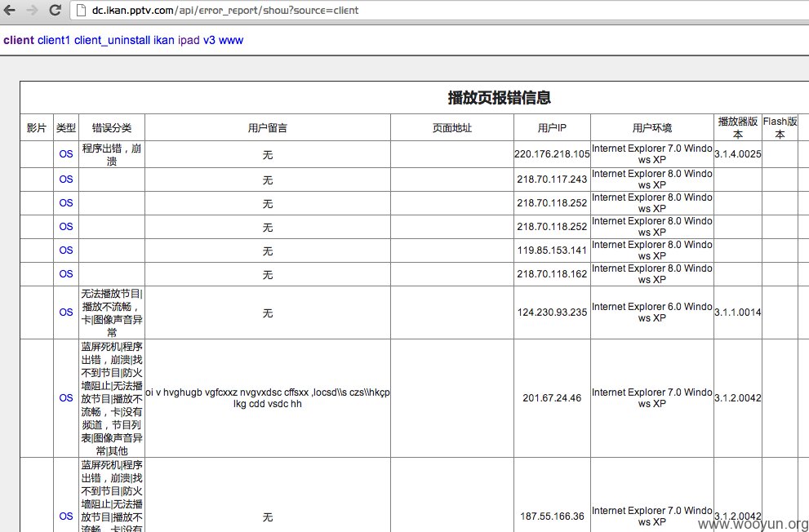809x532 pixels.
Task: Open the www source link
Action: click(x=231, y=40)
